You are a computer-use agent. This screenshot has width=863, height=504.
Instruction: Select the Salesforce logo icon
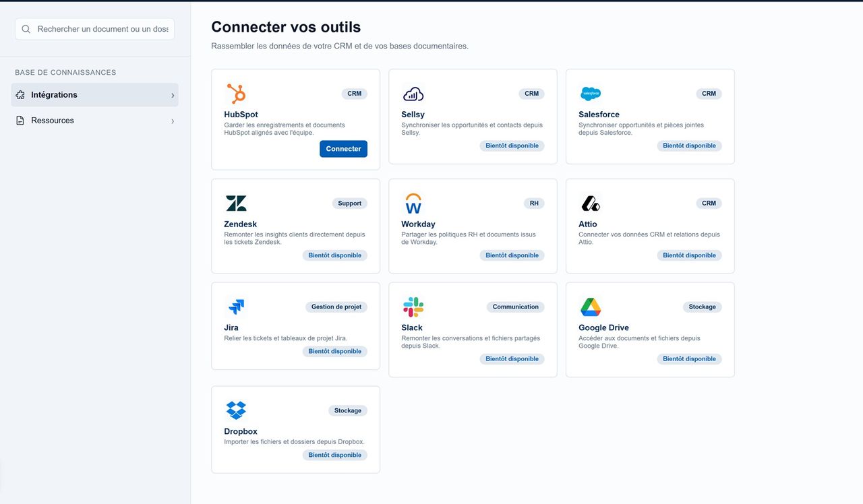click(591, 94)
